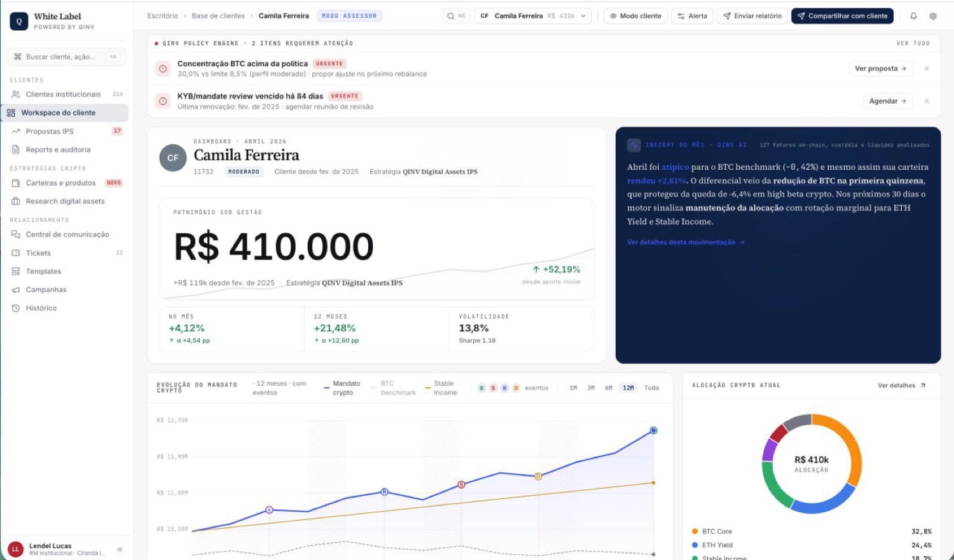Toggle Modo cliente view
The height and width of the screenshot is (560, 954).
635,16
